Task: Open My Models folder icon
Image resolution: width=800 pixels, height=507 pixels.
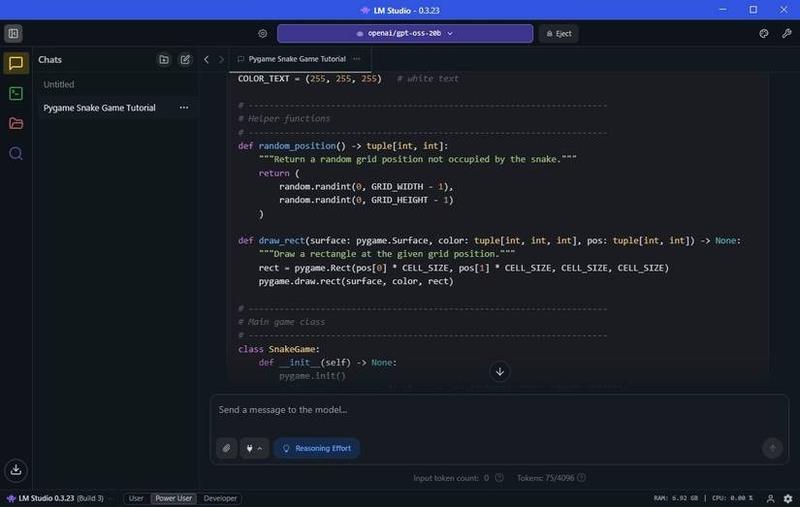Action: (x=15, y=124)
